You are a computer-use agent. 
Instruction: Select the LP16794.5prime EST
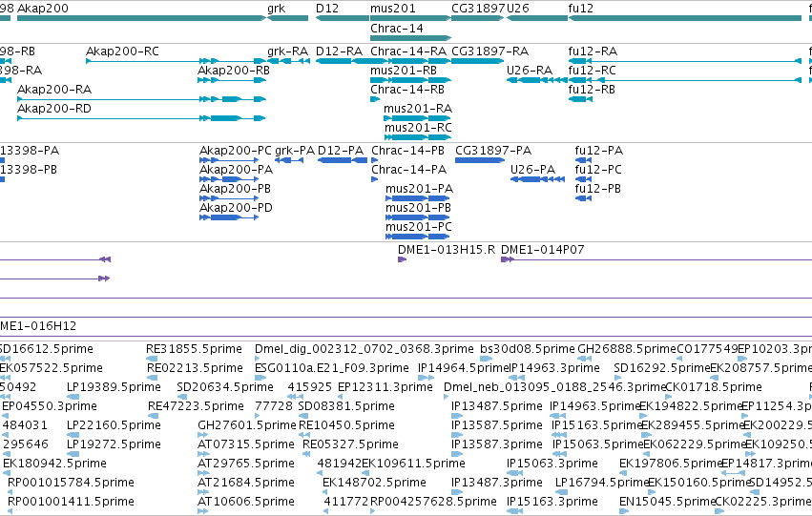click(x=561, y=491)
